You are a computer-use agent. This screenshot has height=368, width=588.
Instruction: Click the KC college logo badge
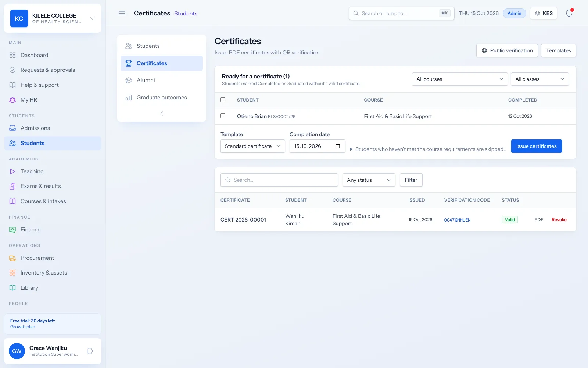click(19, 18)
